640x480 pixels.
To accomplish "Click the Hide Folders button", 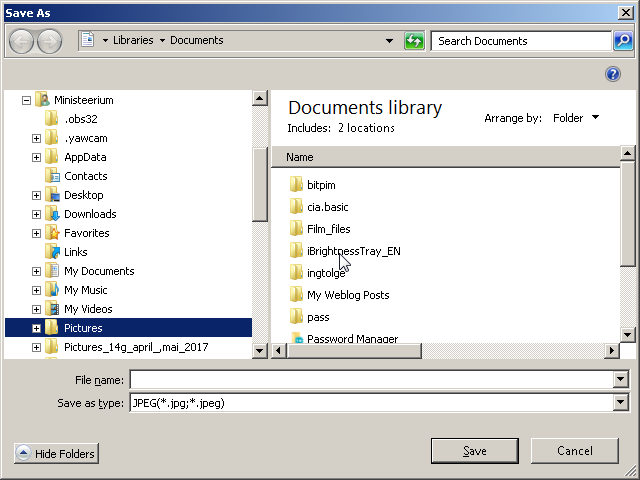I will (x=56, y=453).
